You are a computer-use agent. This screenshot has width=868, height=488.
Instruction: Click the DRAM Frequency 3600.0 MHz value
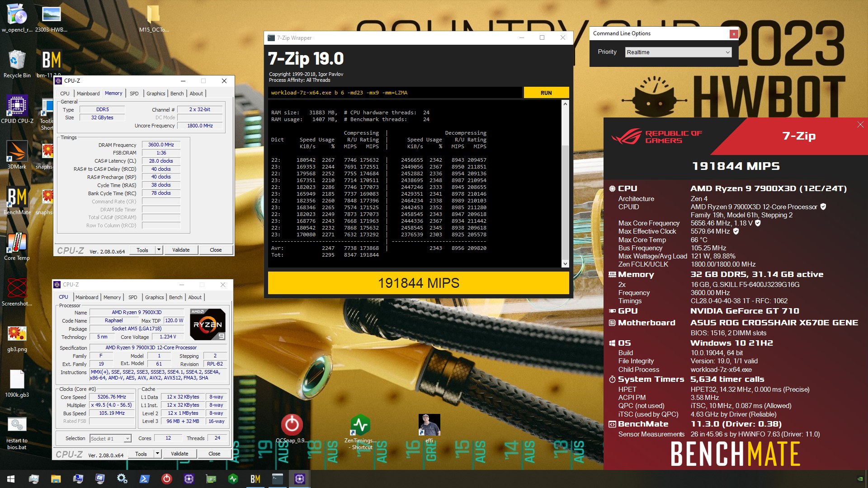(161, 145)
